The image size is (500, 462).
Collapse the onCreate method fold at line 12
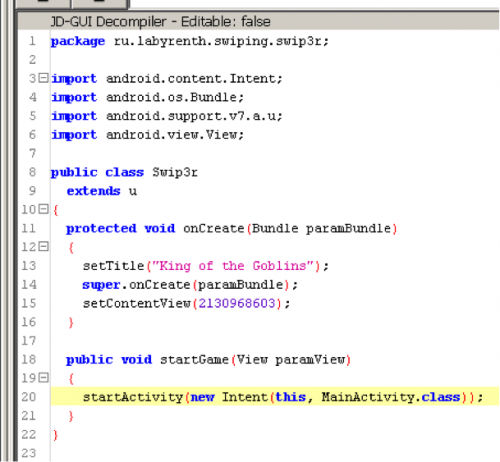click(x=43, y=246)
